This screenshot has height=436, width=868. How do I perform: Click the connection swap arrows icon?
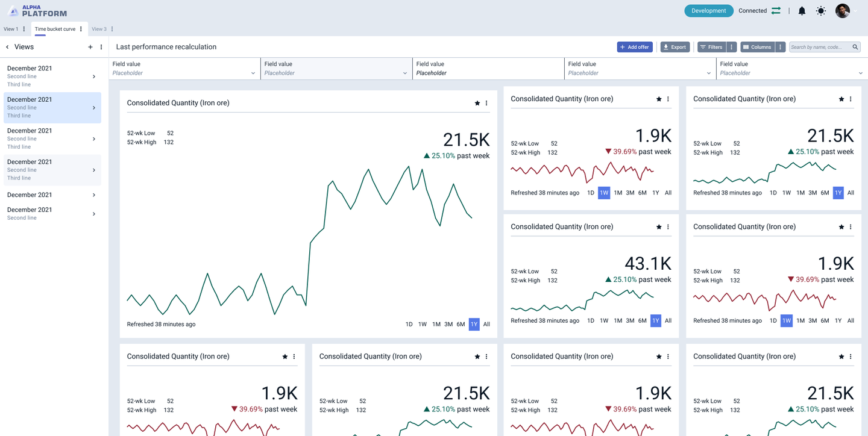(776, 11)
